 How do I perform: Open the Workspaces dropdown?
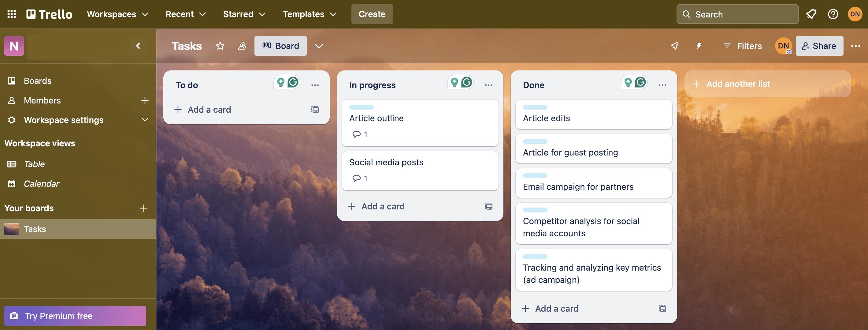[x=117, y=14]
